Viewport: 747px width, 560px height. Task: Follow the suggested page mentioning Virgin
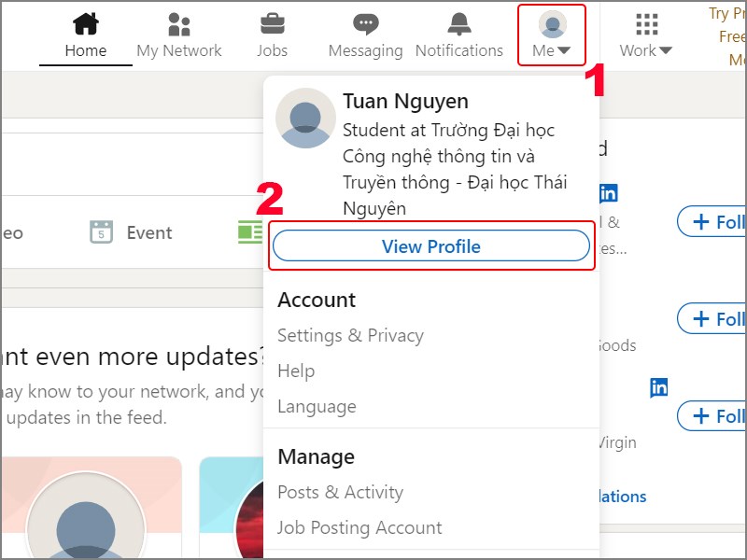pyautogui.click(x=712, y=415)
